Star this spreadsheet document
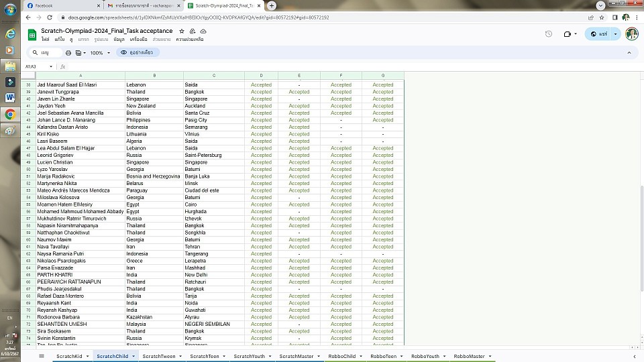This screenshot has width=644, height=362. (182, 31)
